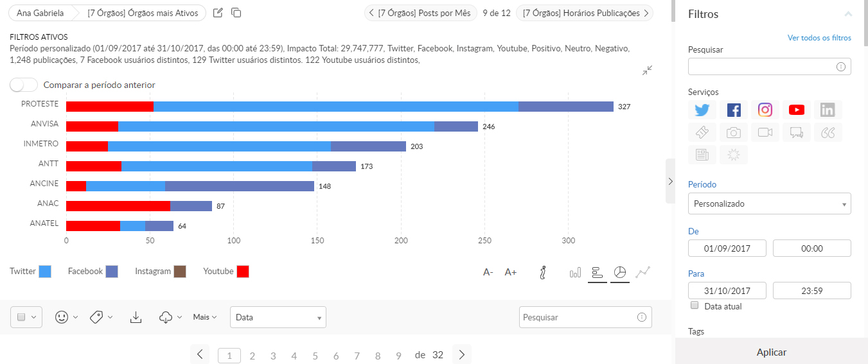The image size is (868, 364).
Task: Click the download icon in toolbar
Action: [136, 317]
